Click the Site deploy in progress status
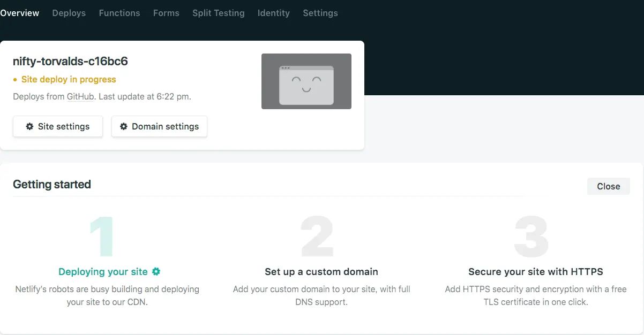This screenshot has height=335, width=644. tap(69, 79)
